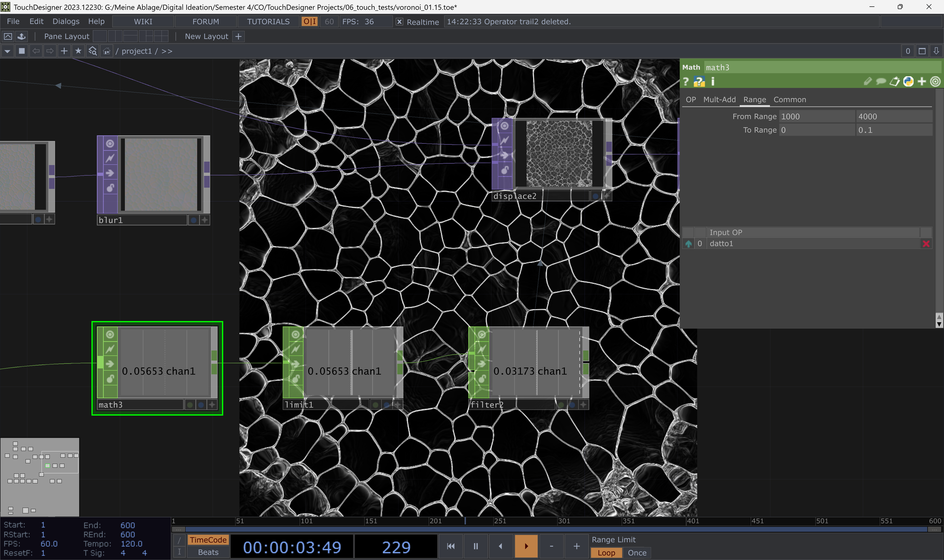
Task: Copy parameters clipboard icon
Action: click(x=895, y=82)
